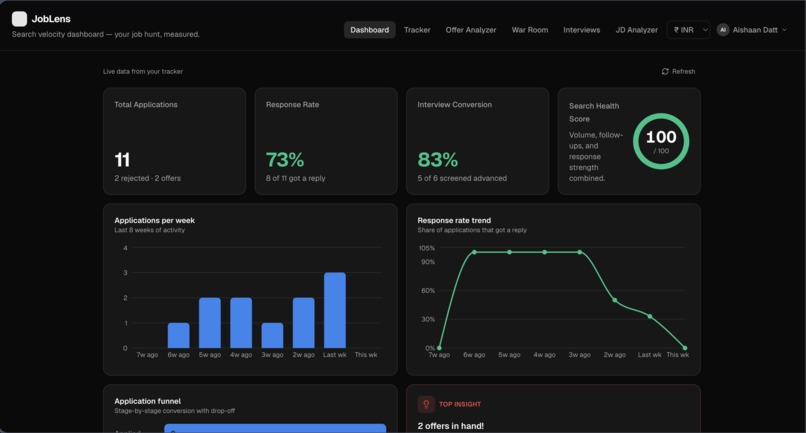Click the "Live data from your tracker" text
Image resolution: width=806 pixels, height=433 pixels.
pyautogui.click(x=143, y=71)
